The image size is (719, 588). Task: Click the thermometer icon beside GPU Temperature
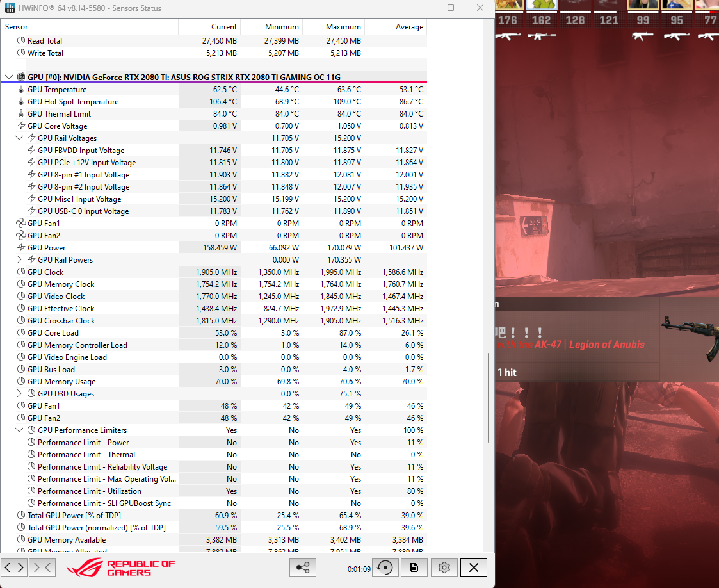21,90
